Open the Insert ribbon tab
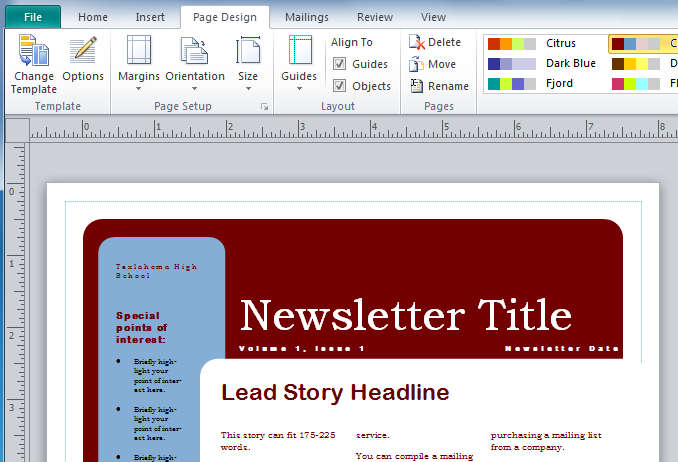The image size is (678, 462). (151, 17)
